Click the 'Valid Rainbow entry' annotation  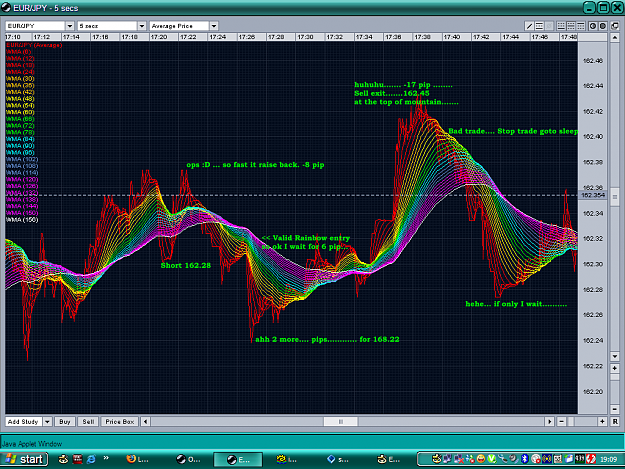[306, 238]
